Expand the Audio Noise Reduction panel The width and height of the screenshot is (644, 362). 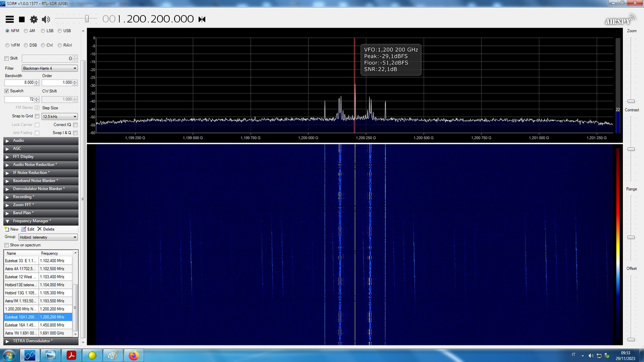click(40, 164)
